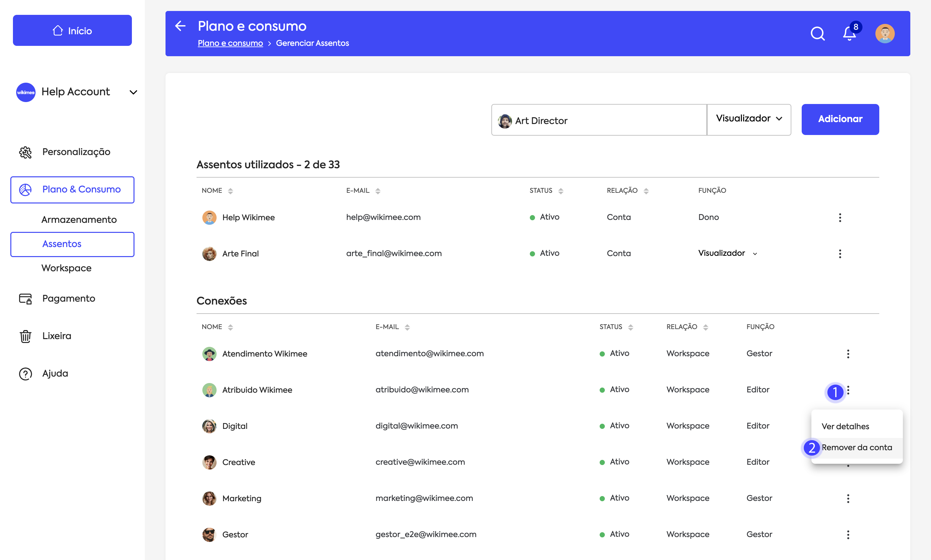931x560 pixels.
Task: Open the Visualizador role dropdown near Adicionar
Action: 749,119
